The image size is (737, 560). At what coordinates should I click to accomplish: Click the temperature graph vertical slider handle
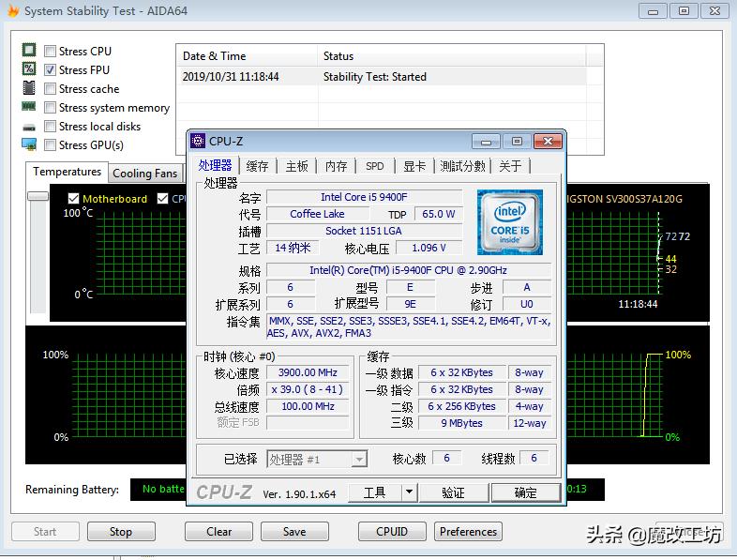tap(38, 196)
